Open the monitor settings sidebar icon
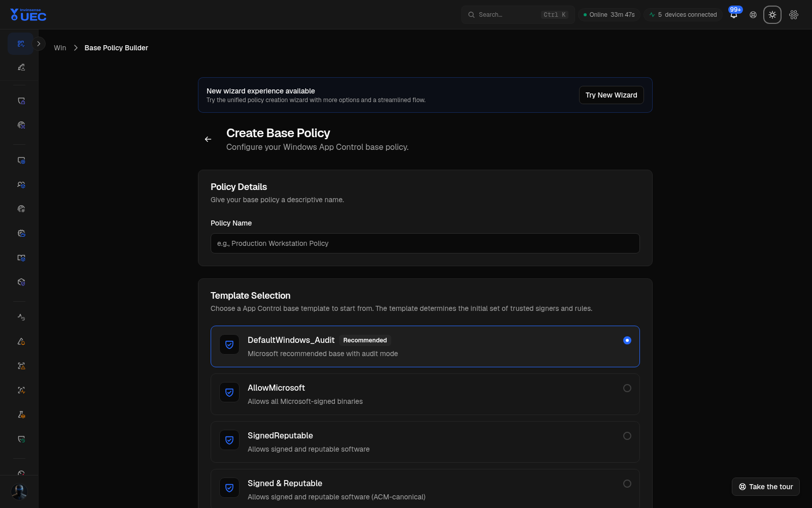Screen dimensions: 812x508 click(21, 160)
